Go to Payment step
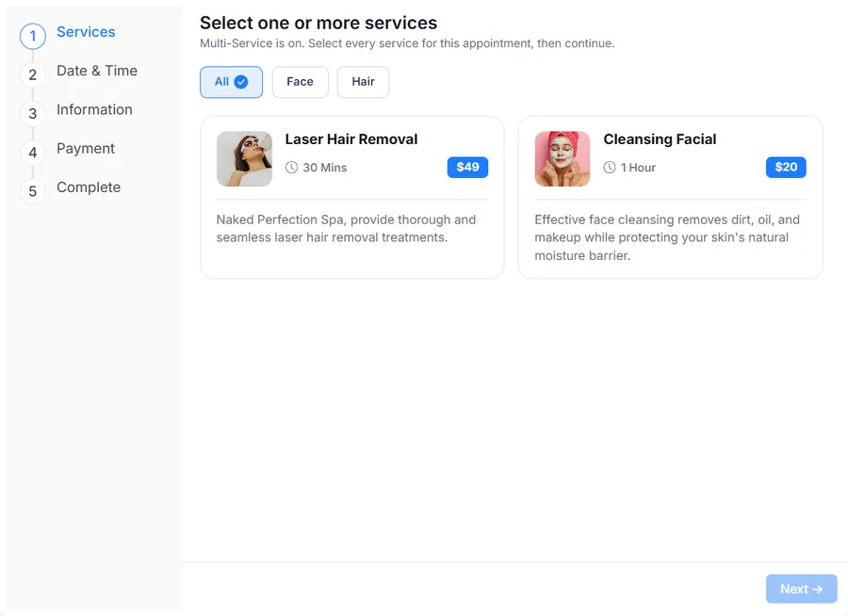The image size is (848, 616). point(86,149)
